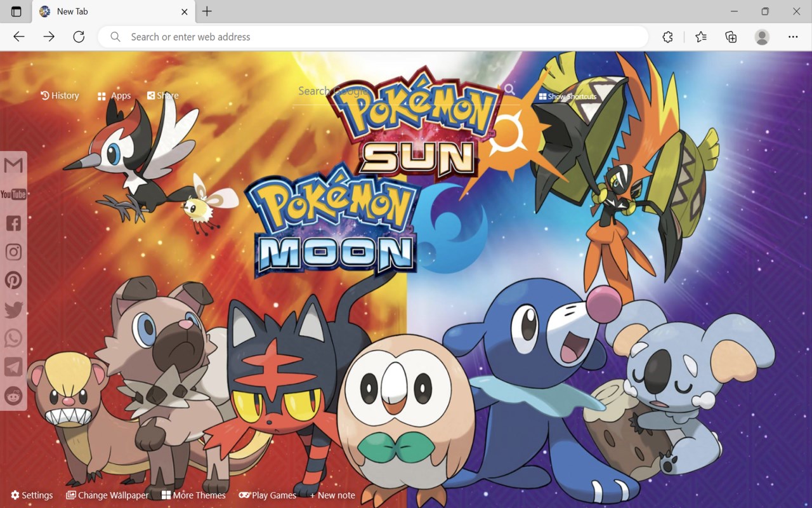Click Change Wallpaper
Image resolution: width=812 pixels, height=508 pixels.
[x=107, y=495]
